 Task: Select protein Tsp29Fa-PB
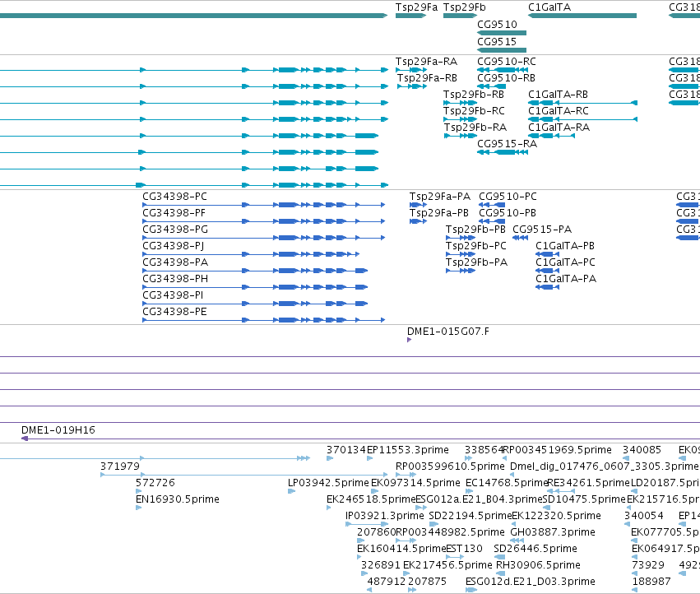pos(439,213)
